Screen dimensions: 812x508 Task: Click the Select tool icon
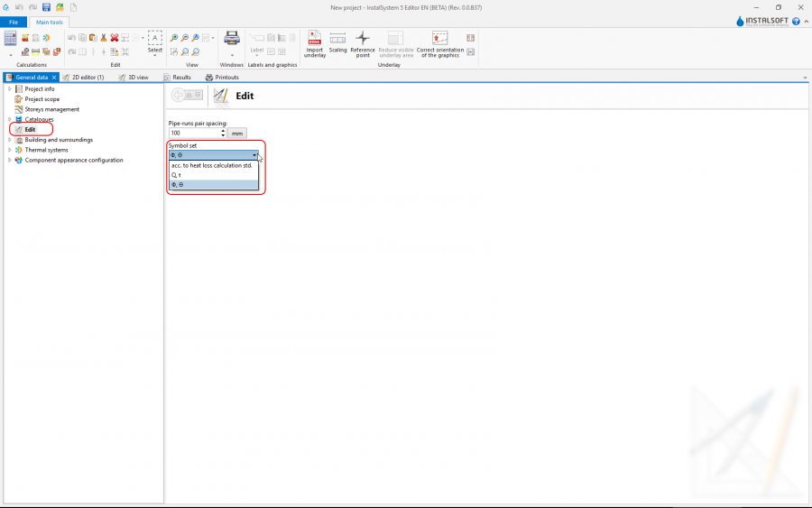[x=155, y=39]
